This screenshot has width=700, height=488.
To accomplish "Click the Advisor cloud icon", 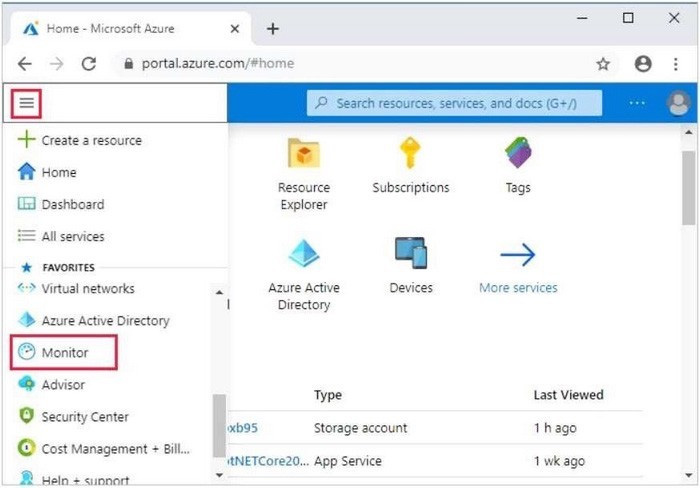I will [x=26, y=384].
